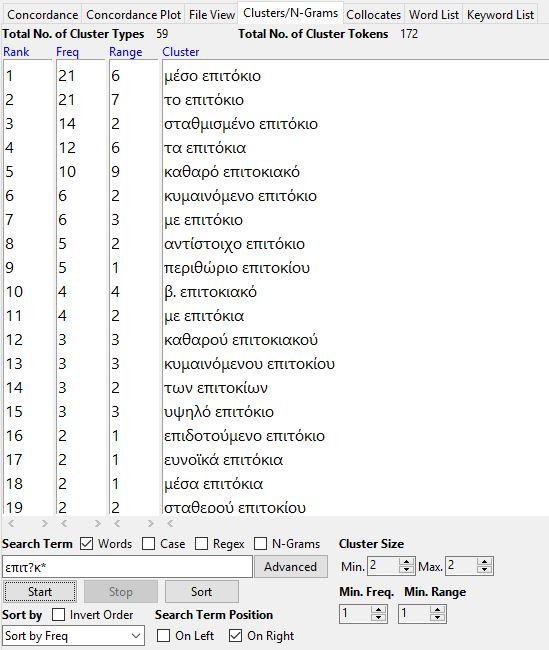The image size is (549, 650).
Task: Decrease Min. Range value
Action: pos(437,618)
